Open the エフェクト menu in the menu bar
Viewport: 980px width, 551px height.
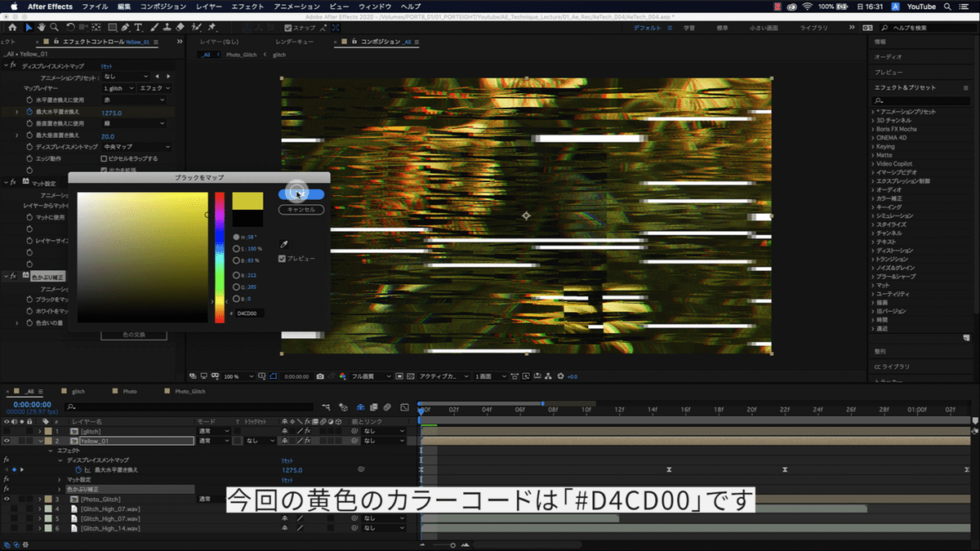248,6
